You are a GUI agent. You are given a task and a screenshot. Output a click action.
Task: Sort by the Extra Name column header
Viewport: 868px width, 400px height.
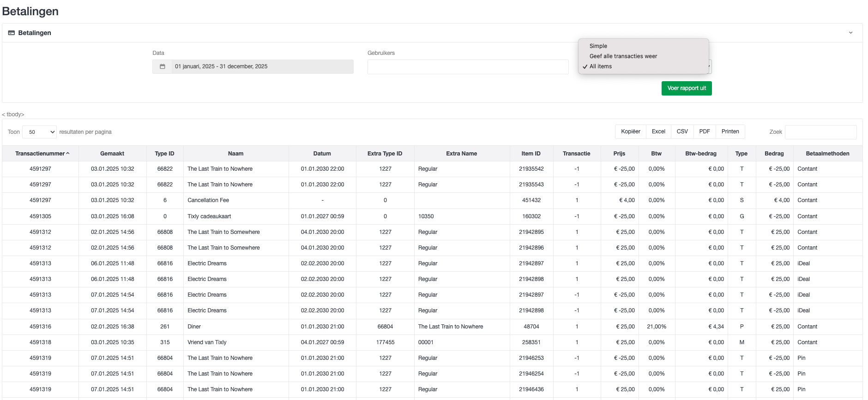(x=462, y=154)
